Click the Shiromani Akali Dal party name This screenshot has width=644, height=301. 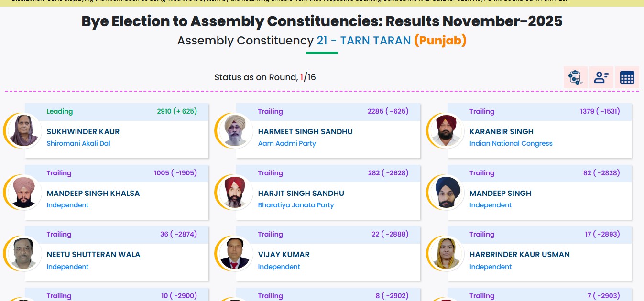pos(78,143)
